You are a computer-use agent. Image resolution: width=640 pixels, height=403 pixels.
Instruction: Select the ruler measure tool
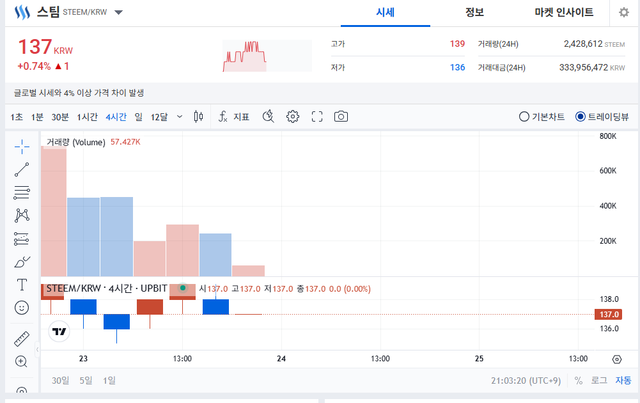click(22, 339)
